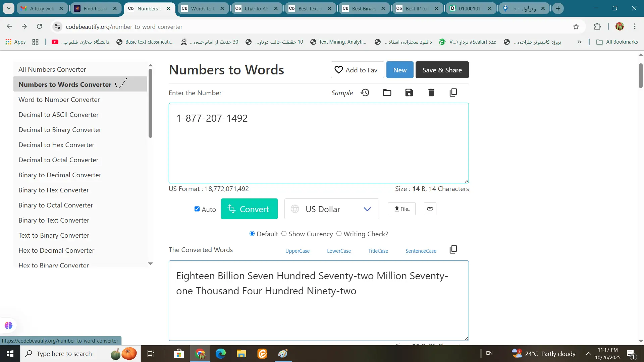Copy converted words with lower copy icon
Screen dimensions: 644x362
(x=453, y=250)
